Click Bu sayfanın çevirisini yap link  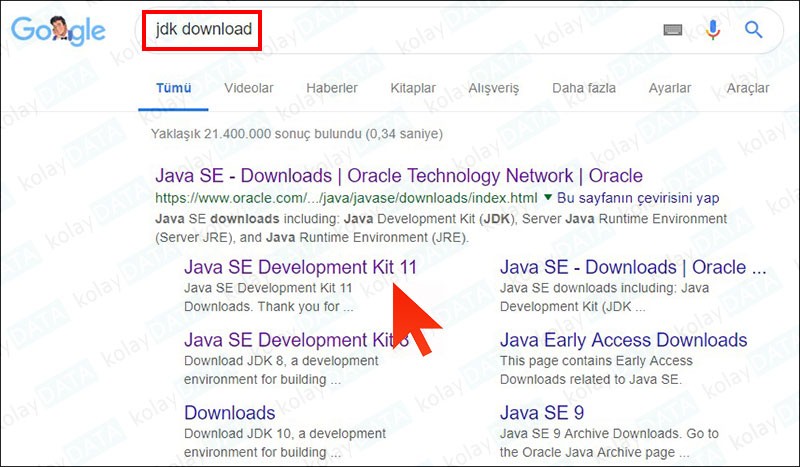638,197
